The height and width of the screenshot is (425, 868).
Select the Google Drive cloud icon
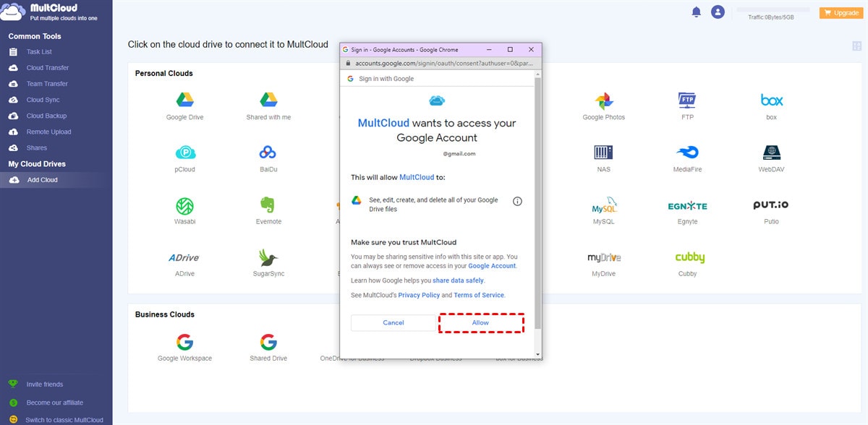point(184,98)
